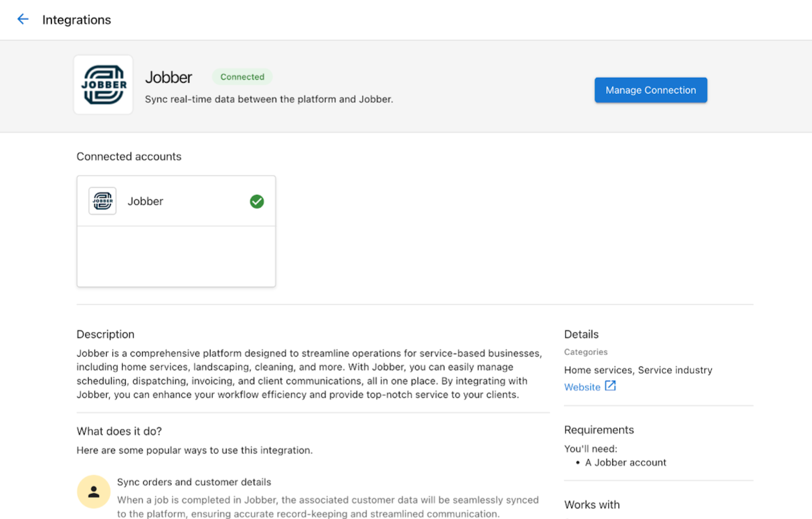Click the Details section heading
Image resolution: width=812 pixels, height=519 pixels.
tap(581, 334)
